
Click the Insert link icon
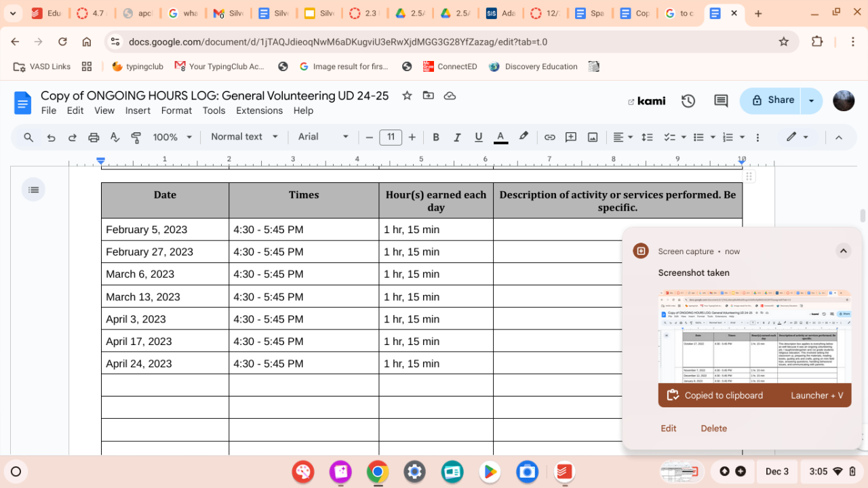click(x=549, y=138)
